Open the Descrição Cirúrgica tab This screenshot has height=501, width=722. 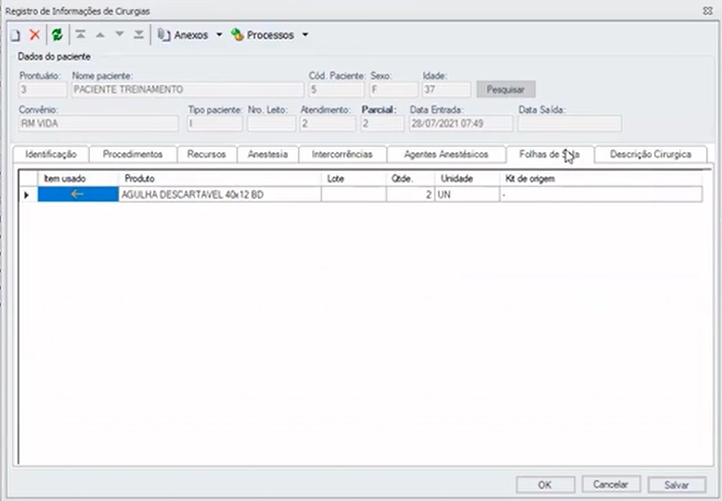point(651,154)
